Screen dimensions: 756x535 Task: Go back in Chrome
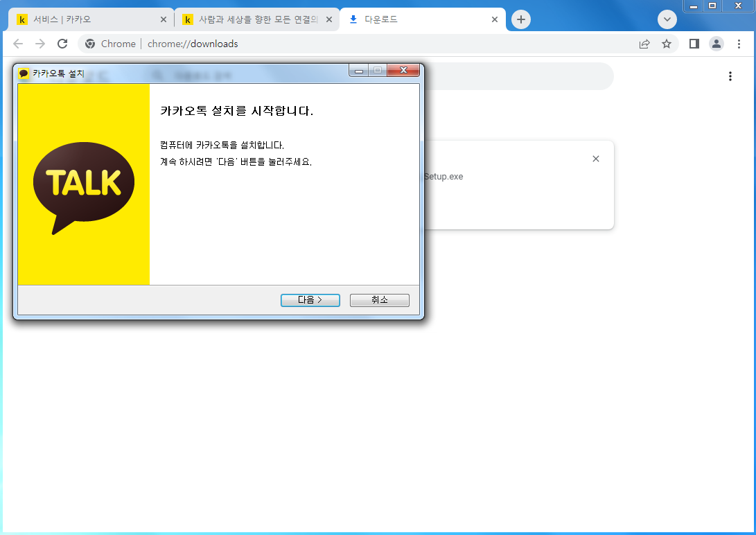[18, 44]
